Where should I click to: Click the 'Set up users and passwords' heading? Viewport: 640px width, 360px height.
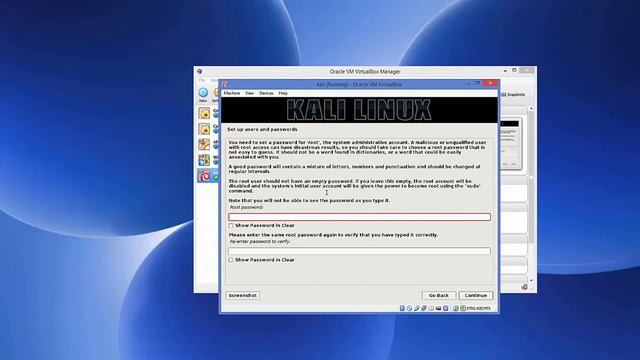(x=262, y=129)
